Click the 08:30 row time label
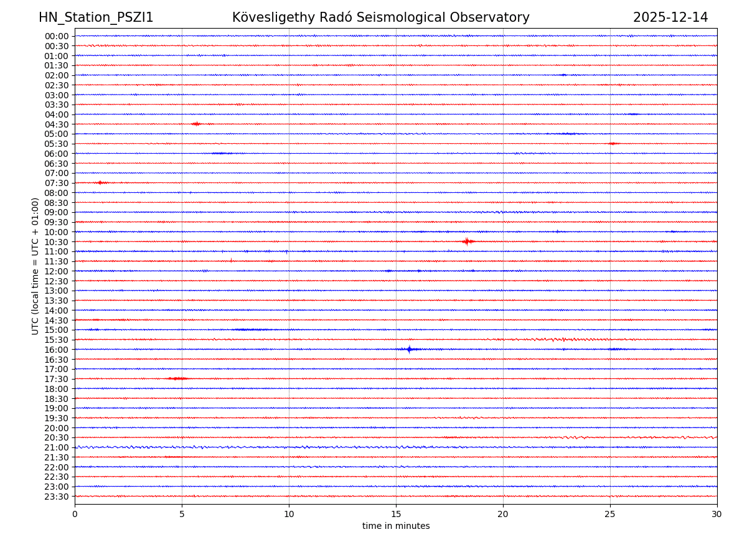 click(56, 203)
